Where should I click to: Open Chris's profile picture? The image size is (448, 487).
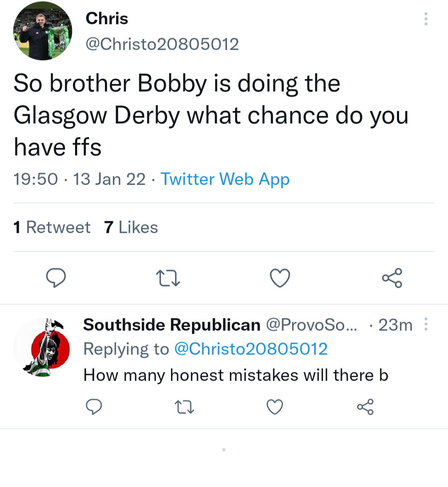pos(43,31)
